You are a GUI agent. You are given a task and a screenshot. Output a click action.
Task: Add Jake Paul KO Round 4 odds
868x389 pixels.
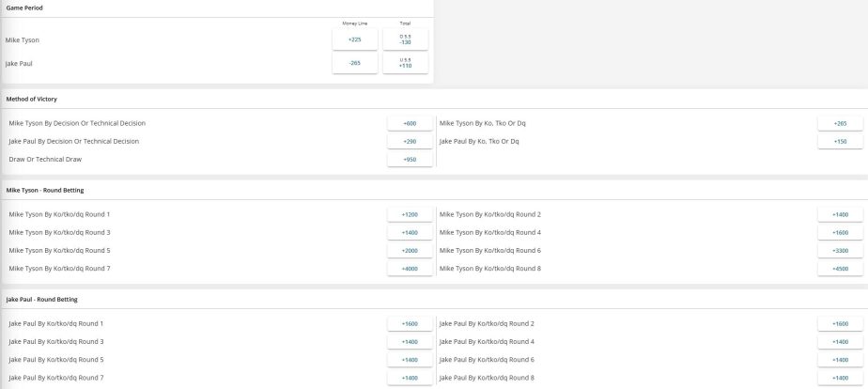pos(840,341)
